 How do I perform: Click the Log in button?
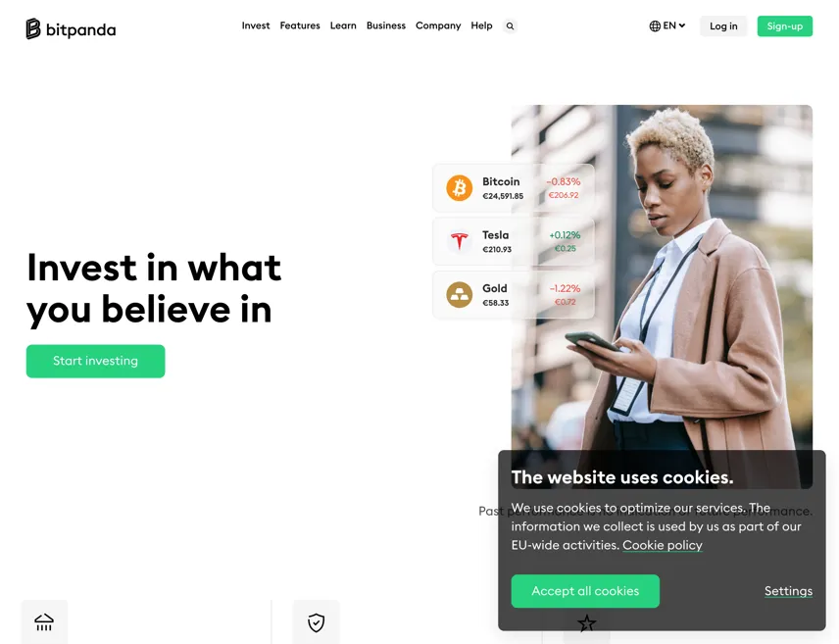[723, 26]
